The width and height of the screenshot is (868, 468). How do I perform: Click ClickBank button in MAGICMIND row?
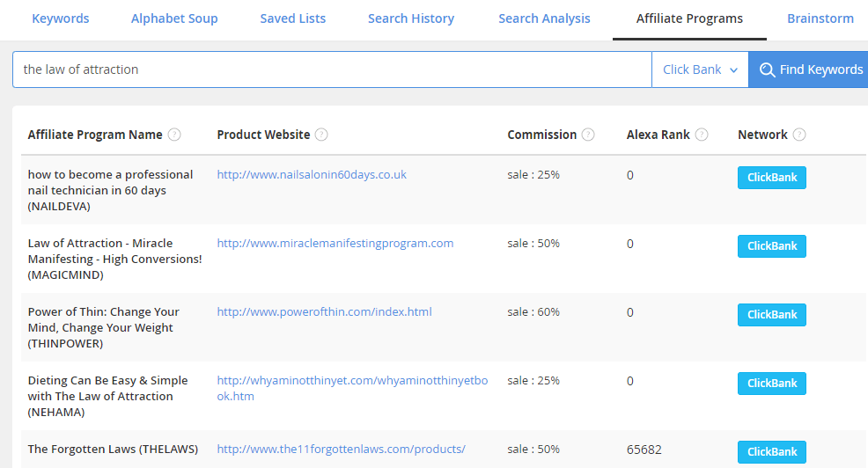pos(772,246)
